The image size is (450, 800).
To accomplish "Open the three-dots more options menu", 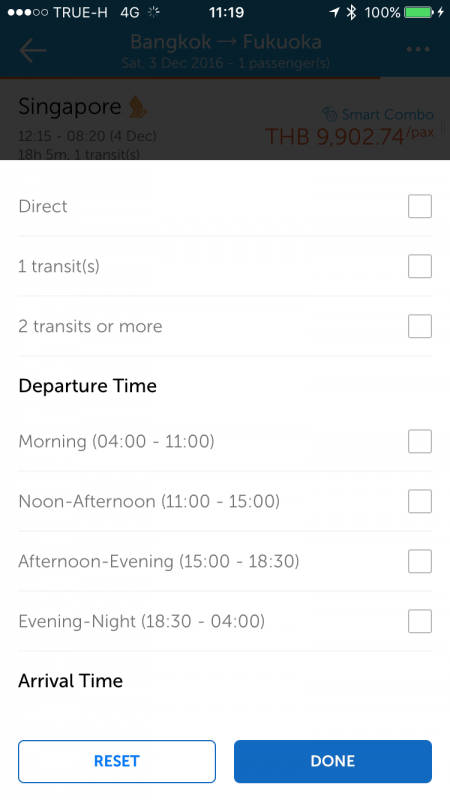I will [418, 49].
